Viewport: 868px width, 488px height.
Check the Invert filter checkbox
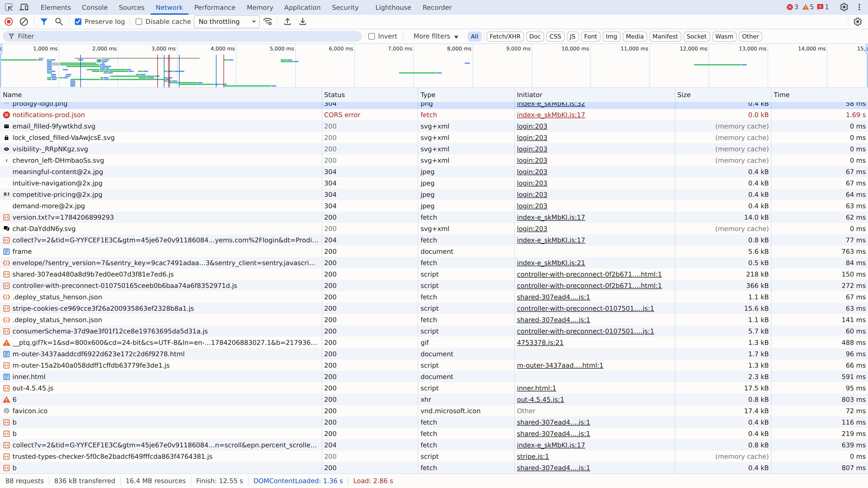372,36
